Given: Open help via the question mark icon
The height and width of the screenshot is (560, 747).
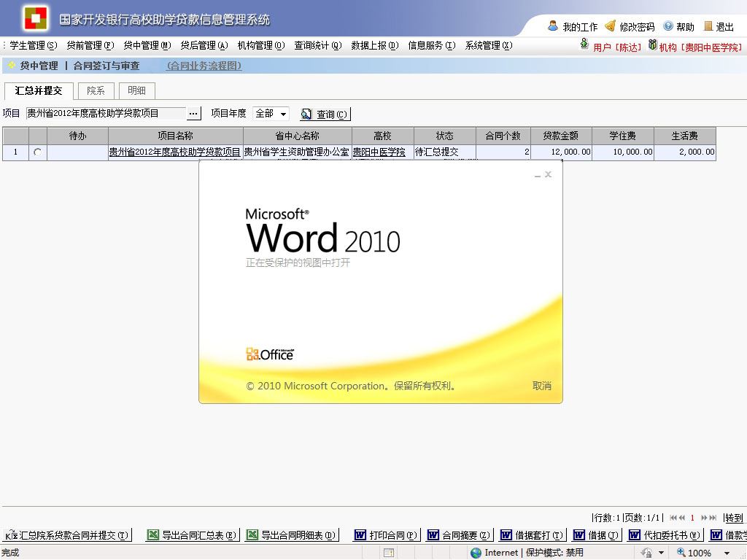Looking at the screenshot, I should tap(668, 26).
